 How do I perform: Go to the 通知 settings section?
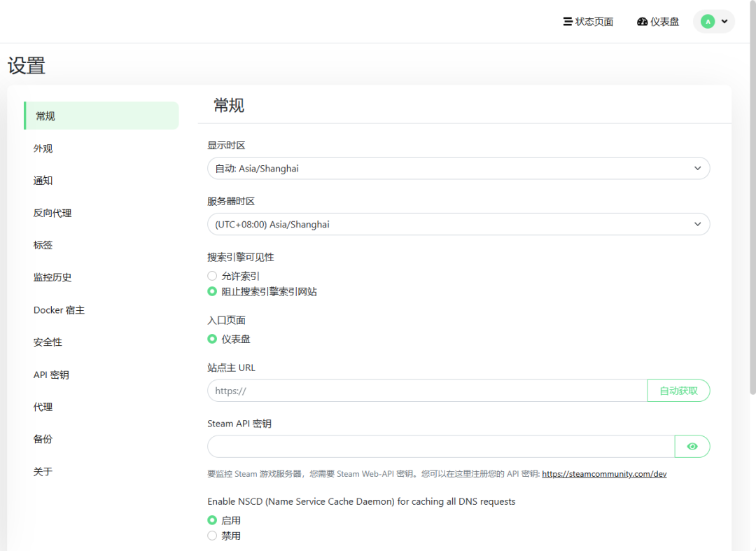pyautogui.click(x=43, y=181)
